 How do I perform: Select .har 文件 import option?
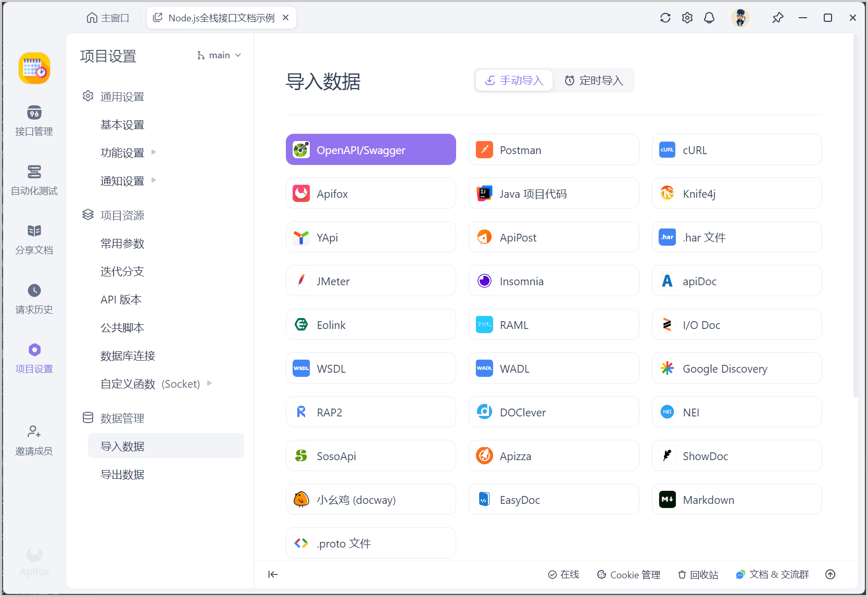click(737, 237)
